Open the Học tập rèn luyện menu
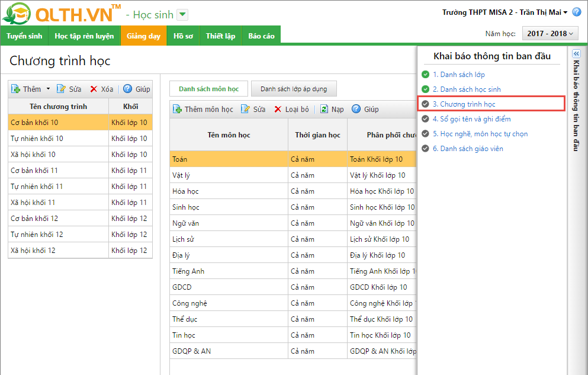Image resolution: width=588 pixels, height=375 pixels. (84, 36)
